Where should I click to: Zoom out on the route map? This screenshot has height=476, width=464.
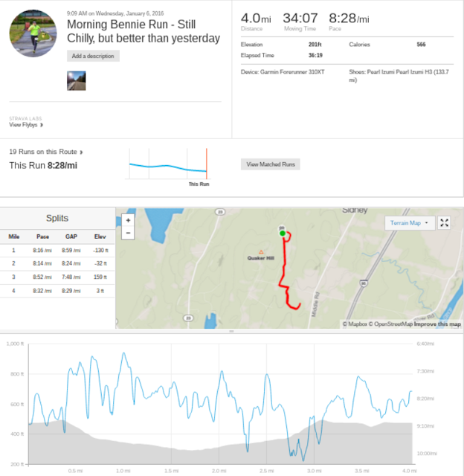[x=128, y=233]
